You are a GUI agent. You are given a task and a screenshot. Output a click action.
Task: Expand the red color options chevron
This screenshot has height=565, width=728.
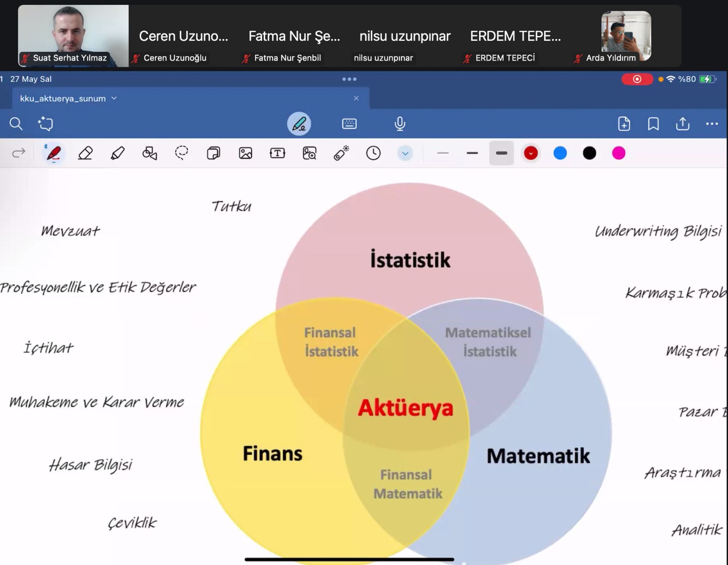click(531, 153)
